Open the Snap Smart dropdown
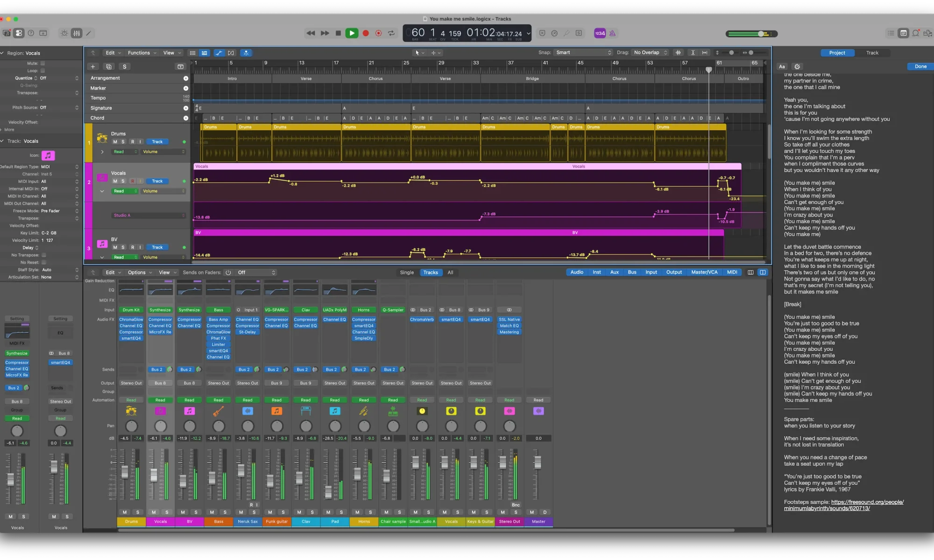 coord(583,53)
